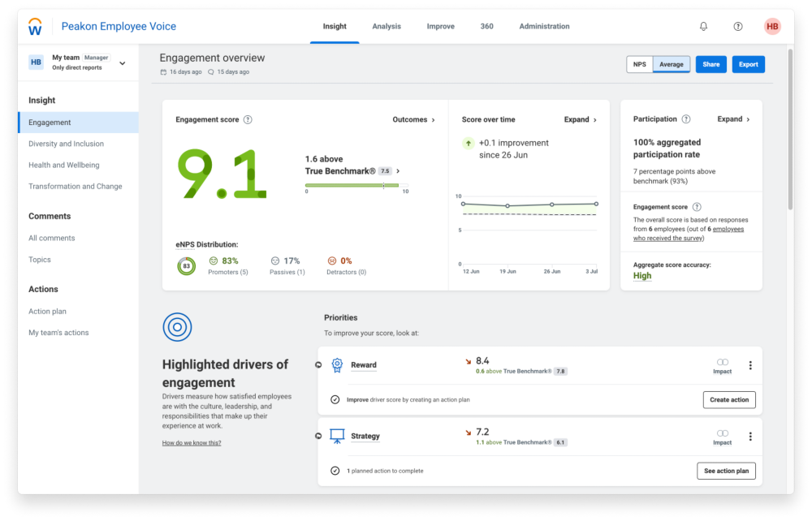The width and height of the screenshot is (812, 521).
Task: Click the Participation help icon
Action: (686, 119)
